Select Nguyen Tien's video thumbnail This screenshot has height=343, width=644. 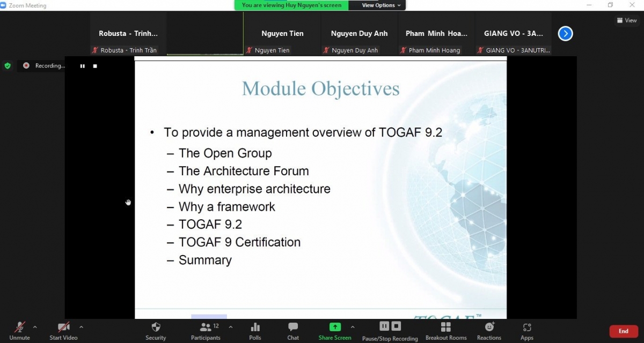pyautogui.click(x=282, y=34)
